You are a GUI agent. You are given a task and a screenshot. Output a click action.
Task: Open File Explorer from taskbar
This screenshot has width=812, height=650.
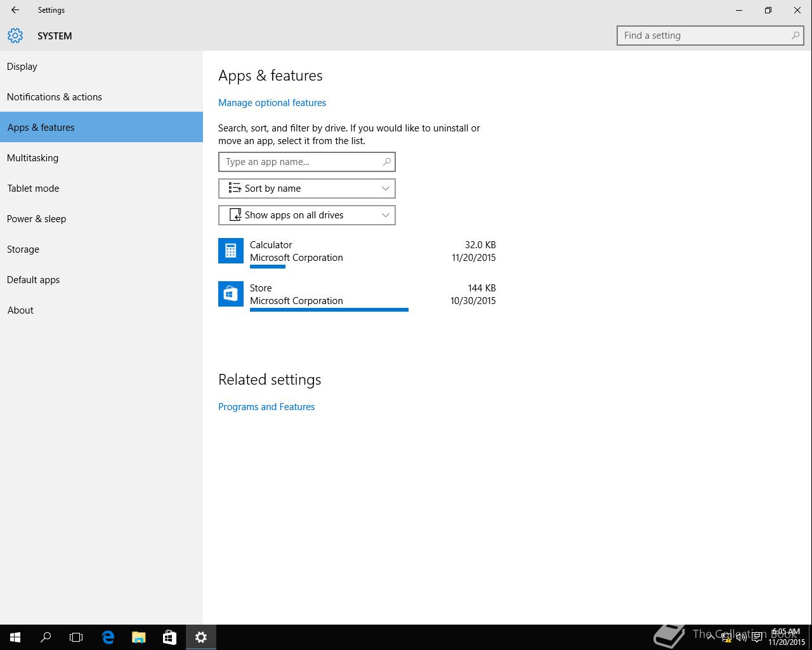point(138,637)
